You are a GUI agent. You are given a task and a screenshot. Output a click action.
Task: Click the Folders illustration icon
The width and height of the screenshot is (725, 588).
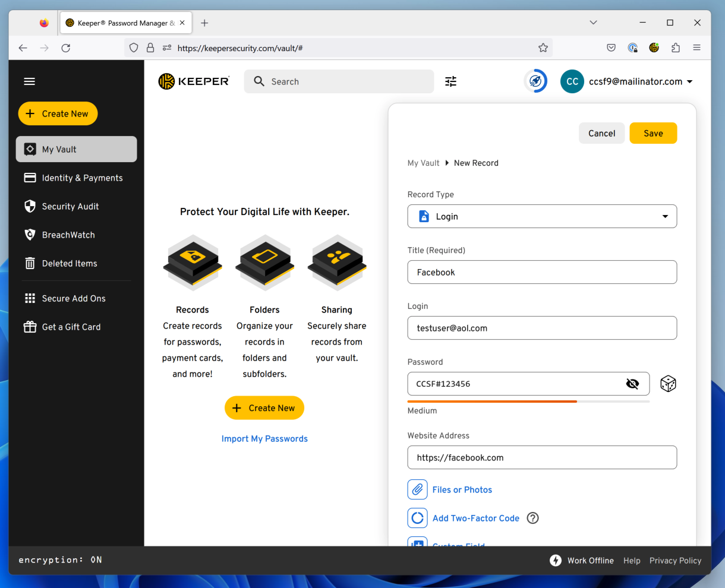coord(264,264)
